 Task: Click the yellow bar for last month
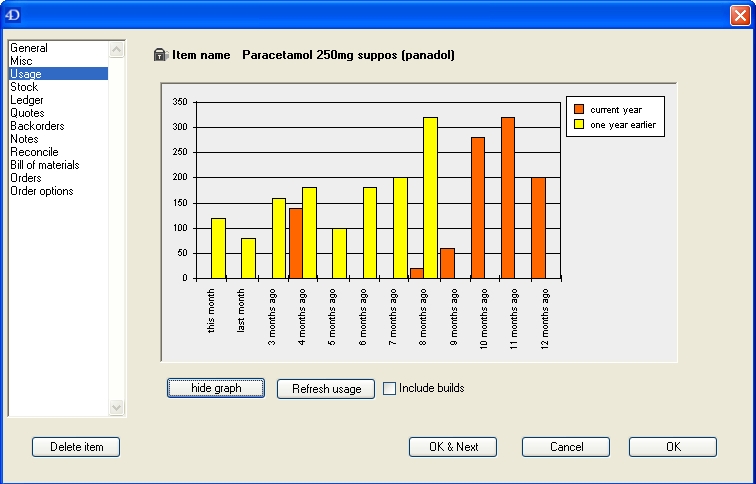pos(248,258)
